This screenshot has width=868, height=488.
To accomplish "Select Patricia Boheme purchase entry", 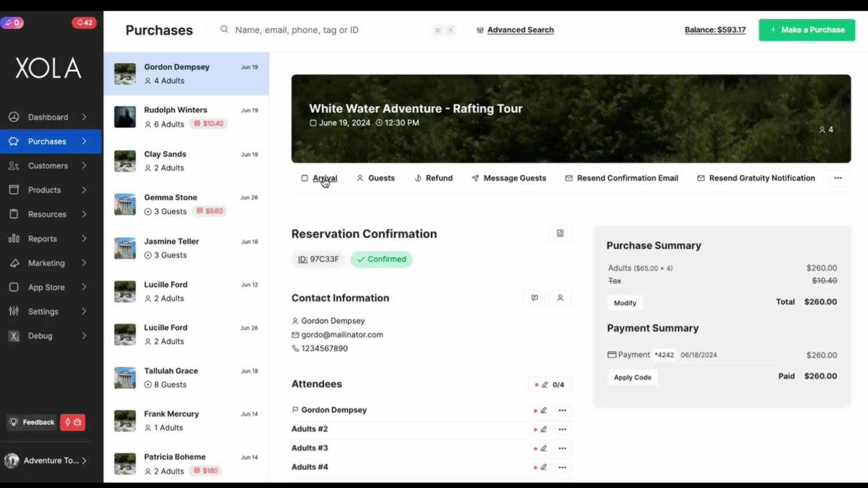I will [186, 464].
